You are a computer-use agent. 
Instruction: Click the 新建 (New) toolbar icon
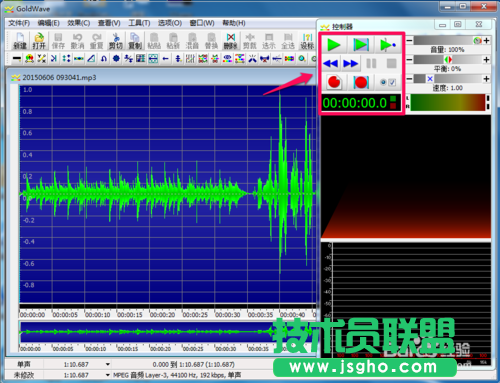20,41
